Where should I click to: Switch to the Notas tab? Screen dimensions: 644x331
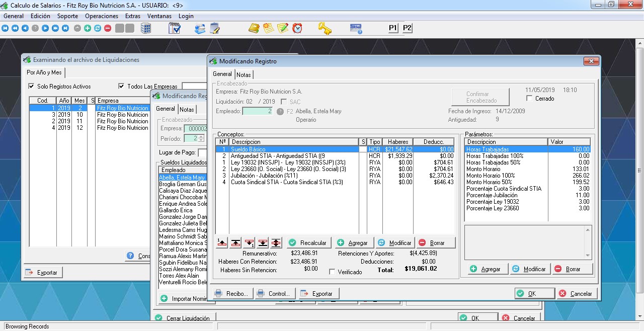coord(244,74)
